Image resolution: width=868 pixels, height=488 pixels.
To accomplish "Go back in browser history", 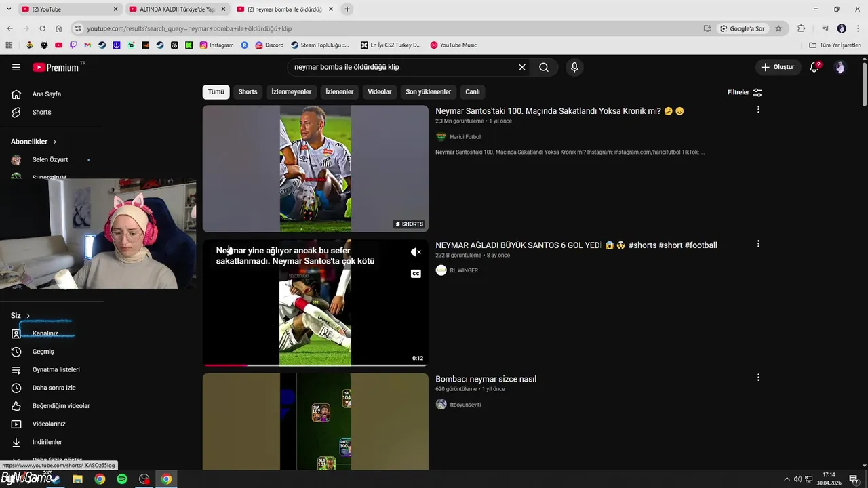I will coord(9,28).
